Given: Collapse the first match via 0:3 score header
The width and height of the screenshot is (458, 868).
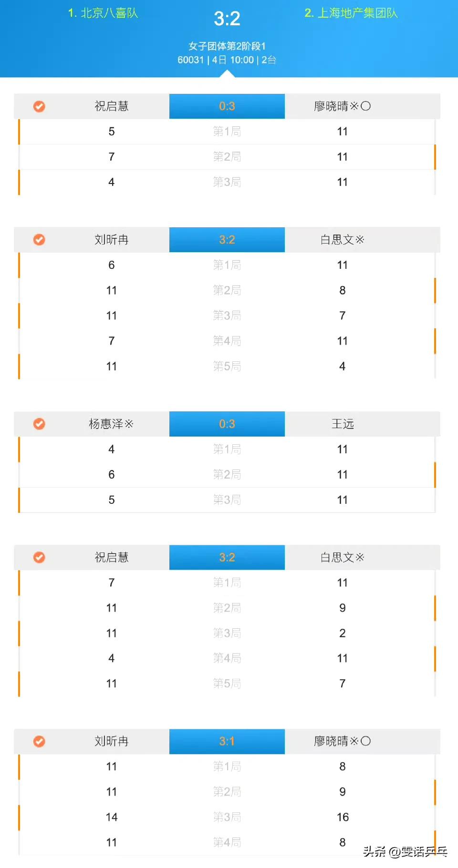Looking at the screenshot, I should coord(227,106).
